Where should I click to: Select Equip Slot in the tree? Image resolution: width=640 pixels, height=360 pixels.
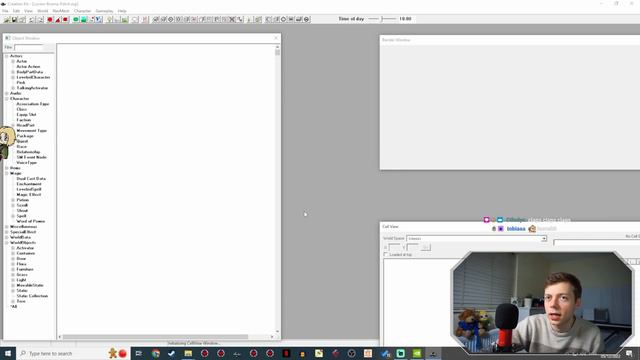coord(26,115)
